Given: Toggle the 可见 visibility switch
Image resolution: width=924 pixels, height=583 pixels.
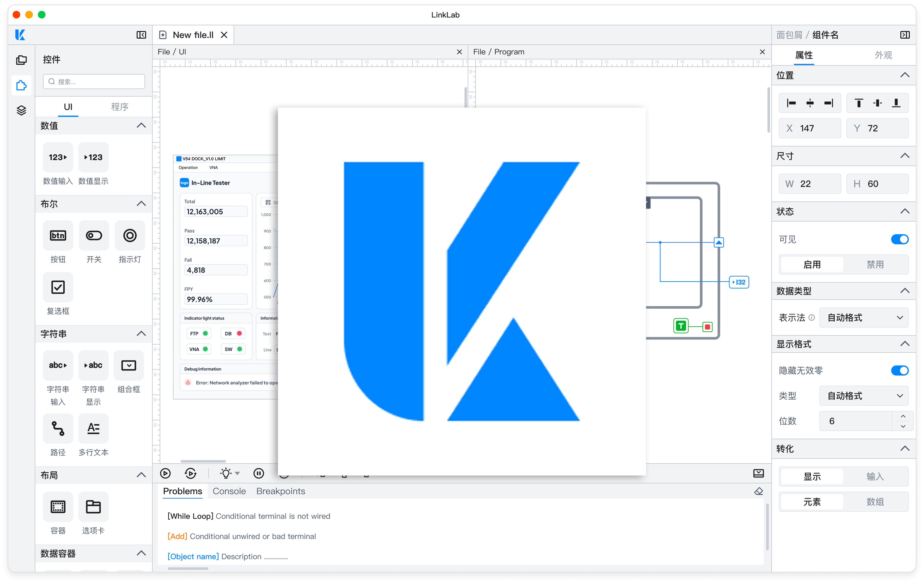Looking at the screenshot, I should point(900,239).
